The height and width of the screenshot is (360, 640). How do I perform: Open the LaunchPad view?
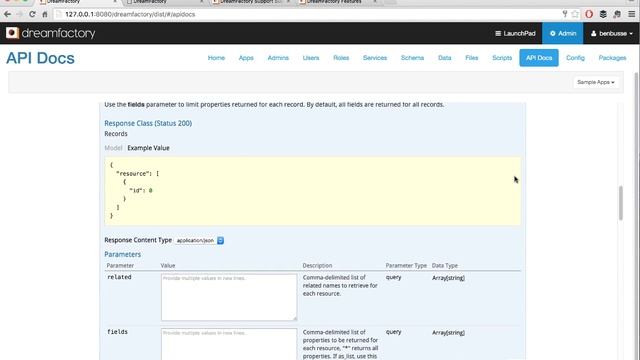515,33
